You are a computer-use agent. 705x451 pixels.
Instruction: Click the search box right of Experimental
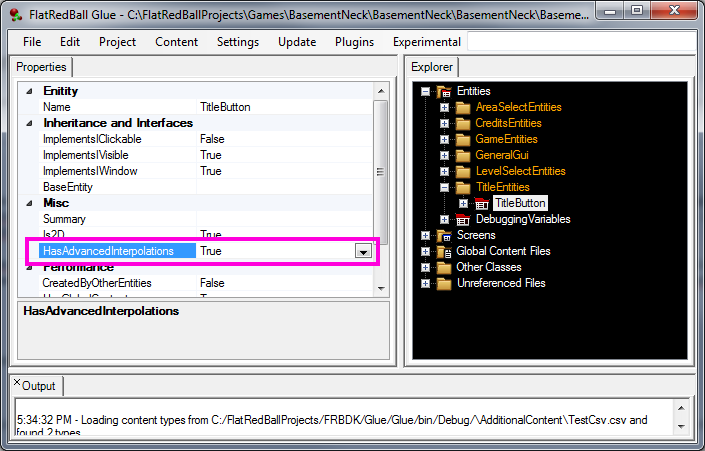pyautogui.click(x=581, y=42)
